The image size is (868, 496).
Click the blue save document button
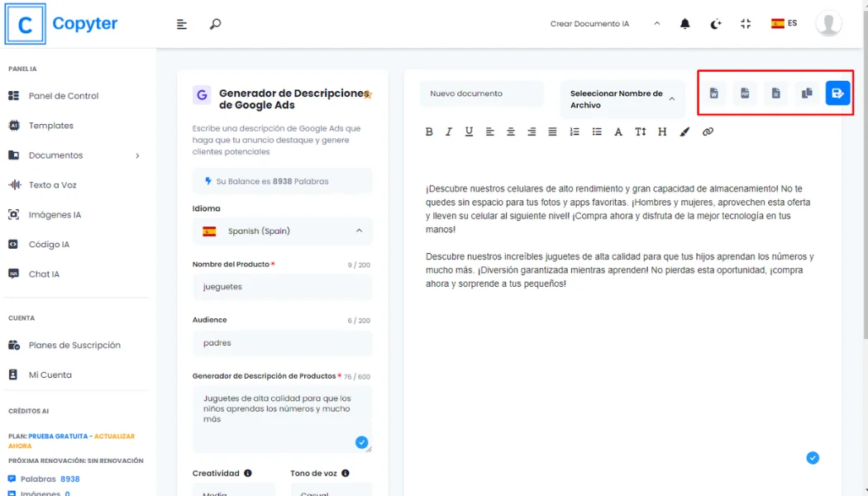pyautogui.click(x=837, y=93)
